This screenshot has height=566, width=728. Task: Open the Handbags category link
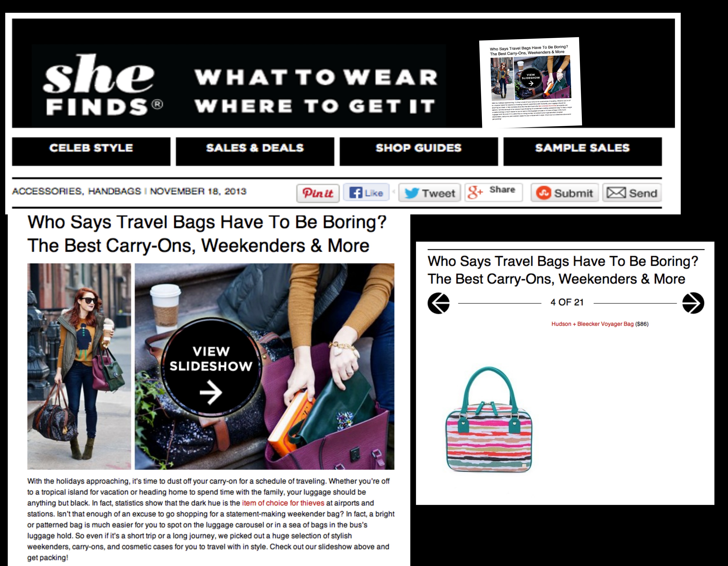[114, 191]
